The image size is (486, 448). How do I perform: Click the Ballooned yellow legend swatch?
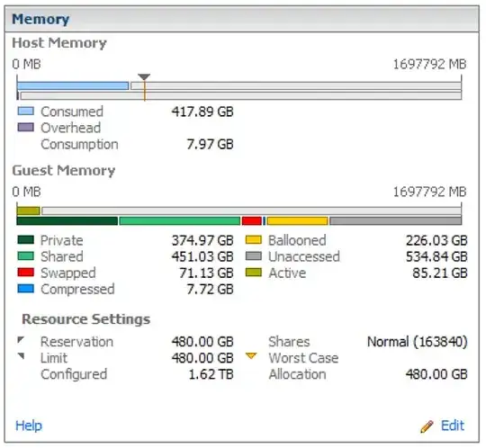[254, 240]
